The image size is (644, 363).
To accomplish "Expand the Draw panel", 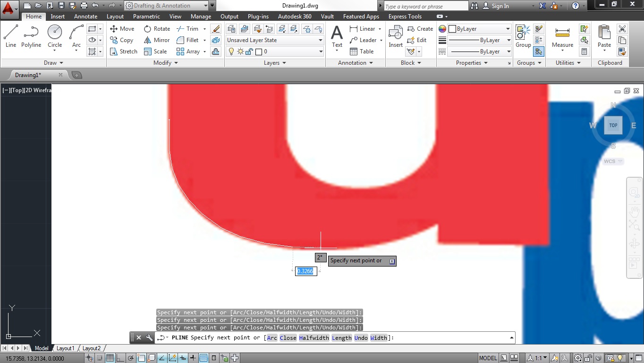I will pos(53,63).
